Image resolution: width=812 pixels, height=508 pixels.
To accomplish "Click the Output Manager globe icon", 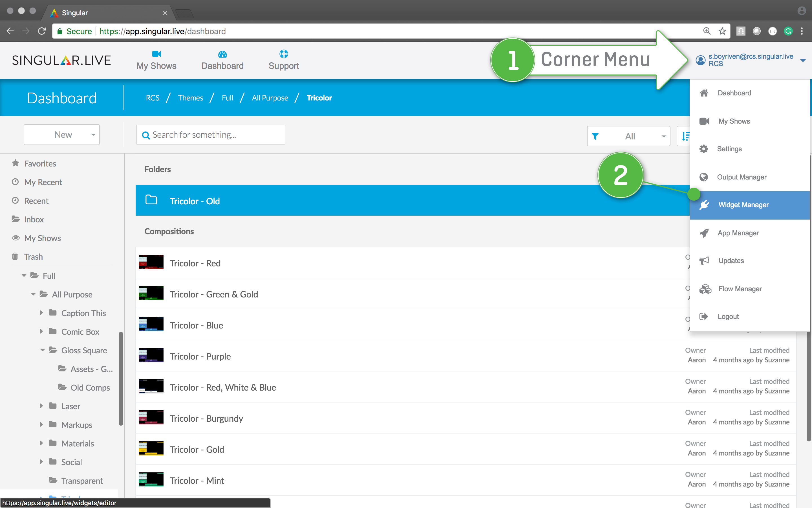I will 704,177.
